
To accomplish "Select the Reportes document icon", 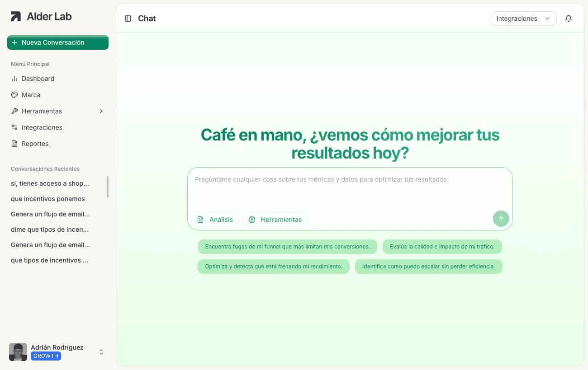I will point(15,144).
